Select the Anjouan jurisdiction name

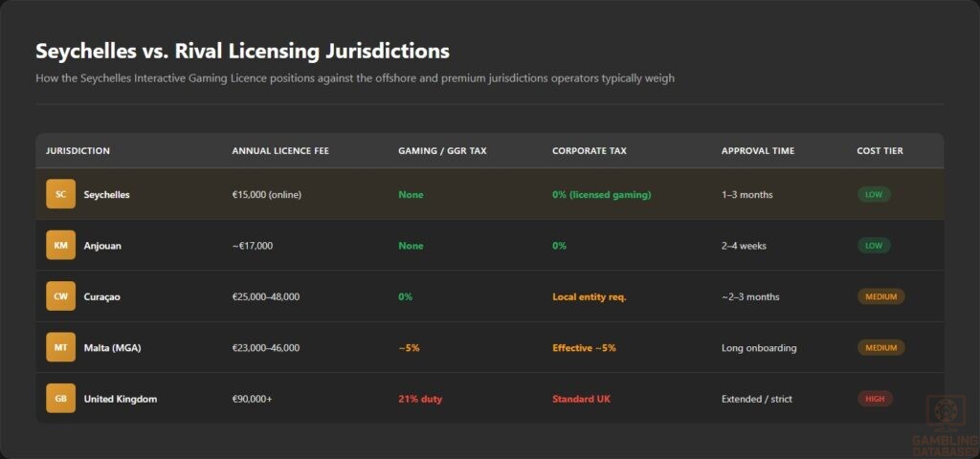pyautogui.click(x=102, y=246)
